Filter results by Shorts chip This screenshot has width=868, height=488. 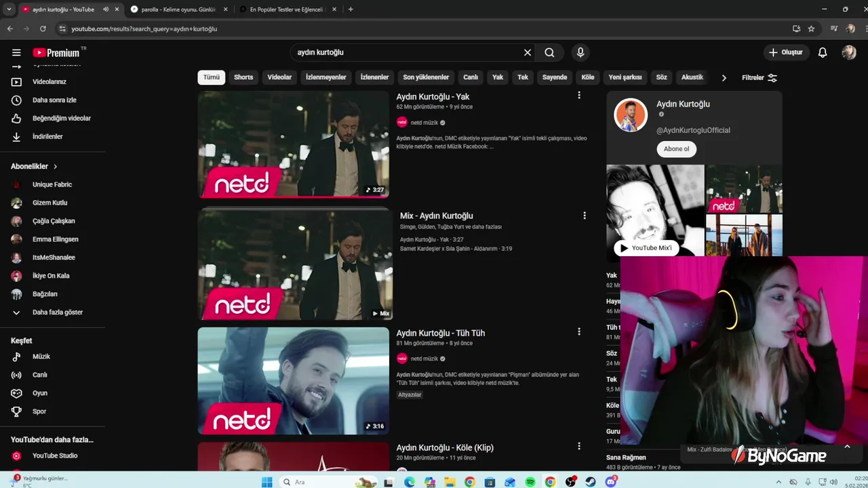pyautogui.click(x=243, y=77)
